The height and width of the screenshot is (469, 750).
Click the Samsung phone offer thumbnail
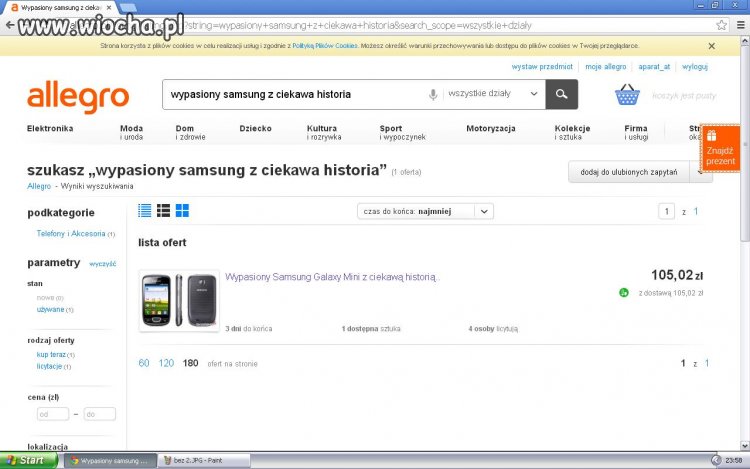(179, 300)
